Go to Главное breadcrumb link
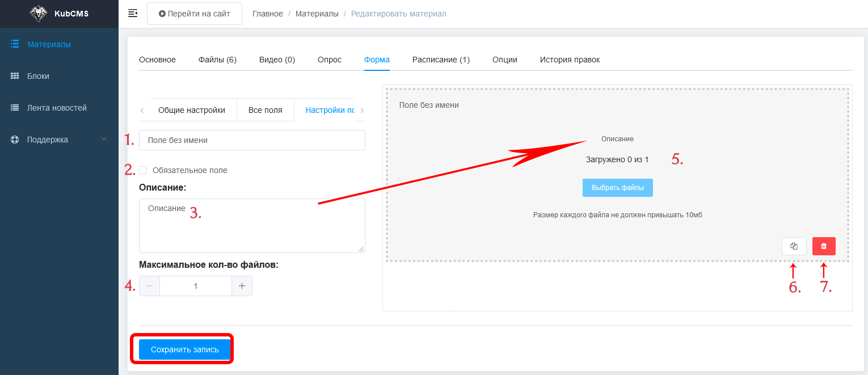This screenshot has height=375, width=868. pos(268,14)
